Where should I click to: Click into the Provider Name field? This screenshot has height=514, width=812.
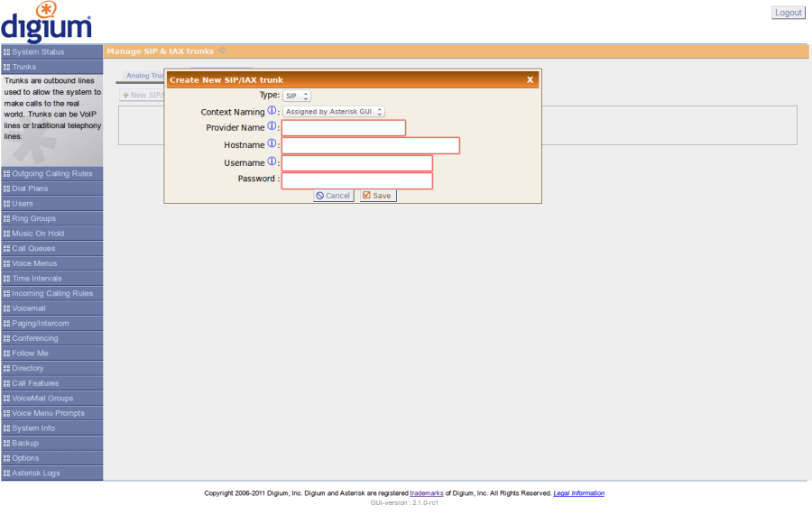click(344, 128)
